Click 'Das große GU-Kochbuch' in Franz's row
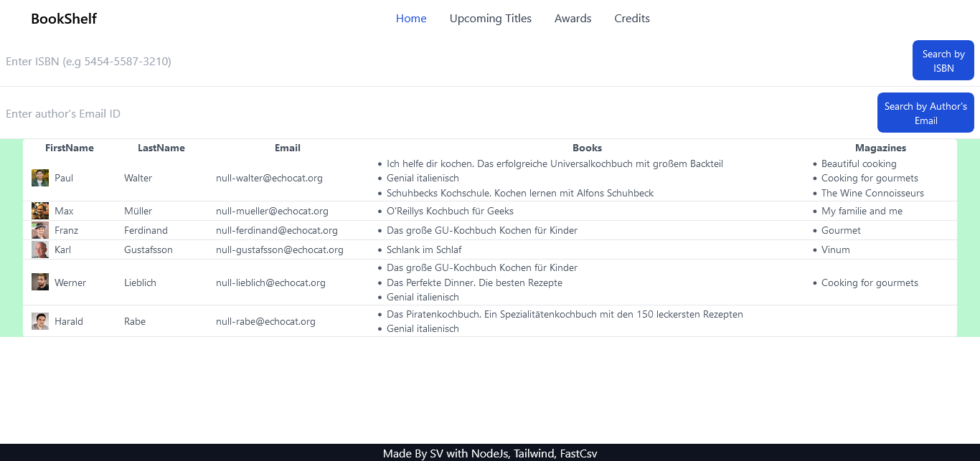The width and height of the screenshot is (980, 461). 482,230
